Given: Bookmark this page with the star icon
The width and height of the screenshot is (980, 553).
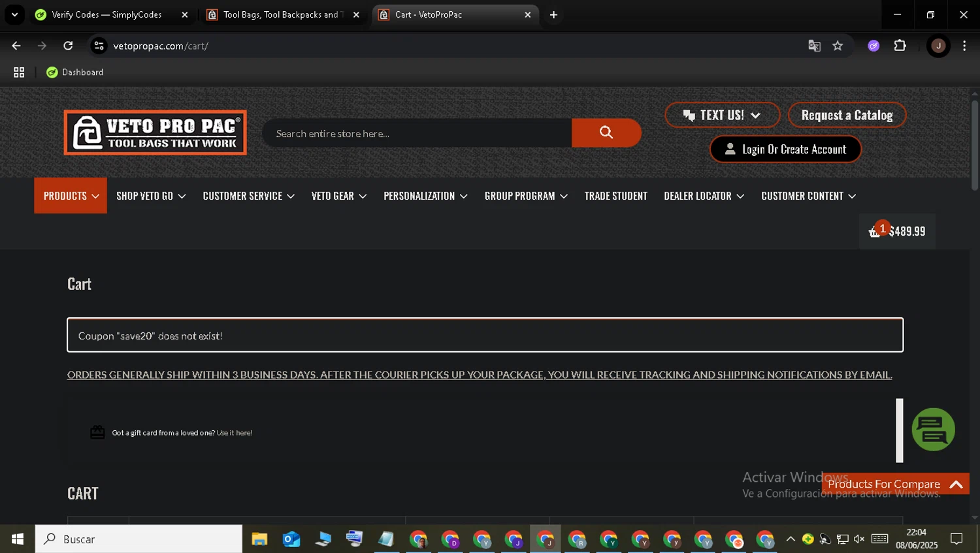Looking at the screenshot, I should click(x=838, y=46).
